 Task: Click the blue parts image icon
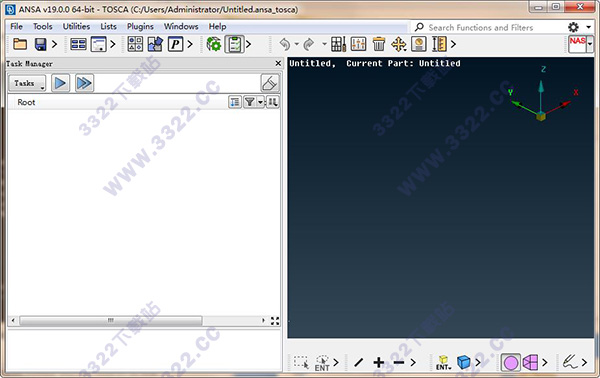click(155, 44)
